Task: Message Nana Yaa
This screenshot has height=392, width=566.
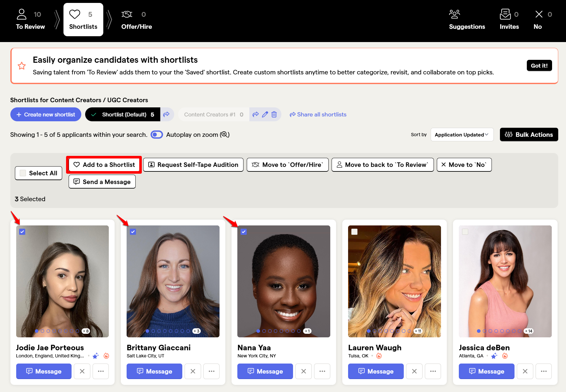Action: 265,371
